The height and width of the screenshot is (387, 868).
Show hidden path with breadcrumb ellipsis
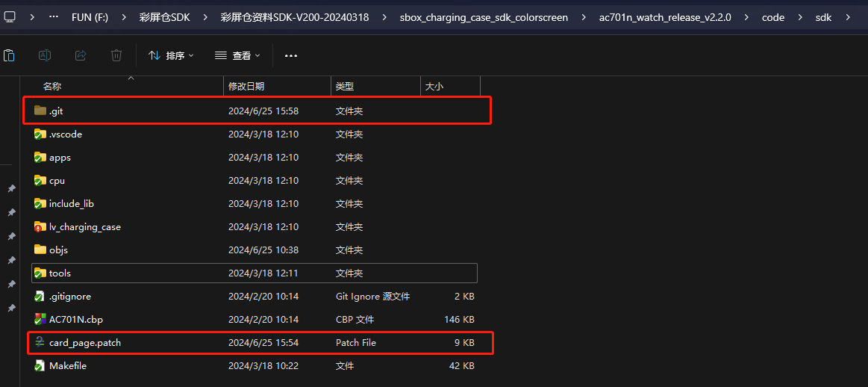tap(54, 17)
